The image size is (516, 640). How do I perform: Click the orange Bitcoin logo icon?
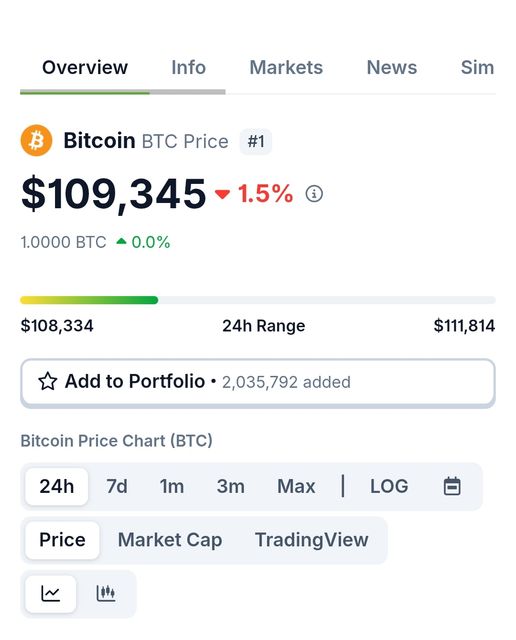36,140
